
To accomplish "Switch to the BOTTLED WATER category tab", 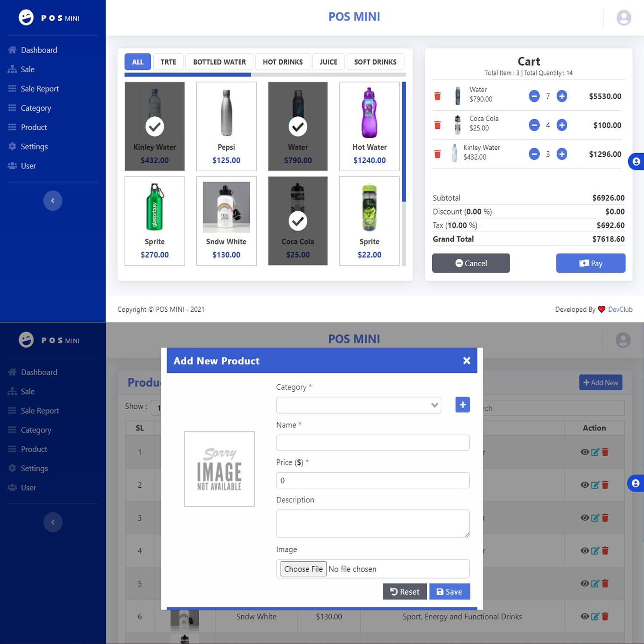I will (219, 62).
